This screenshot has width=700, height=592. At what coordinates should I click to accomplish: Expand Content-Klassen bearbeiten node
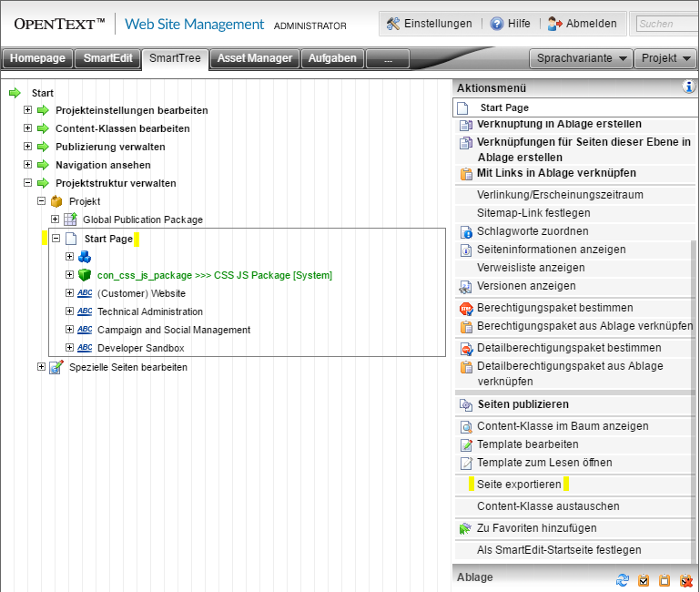tap(27, 128)
